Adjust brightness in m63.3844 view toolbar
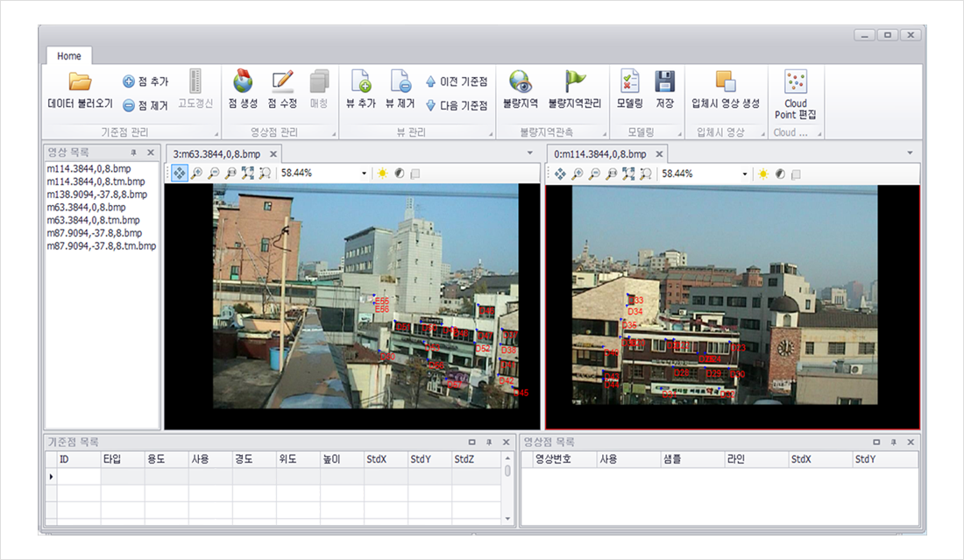 pyautogui.click(x=382, y=174)
